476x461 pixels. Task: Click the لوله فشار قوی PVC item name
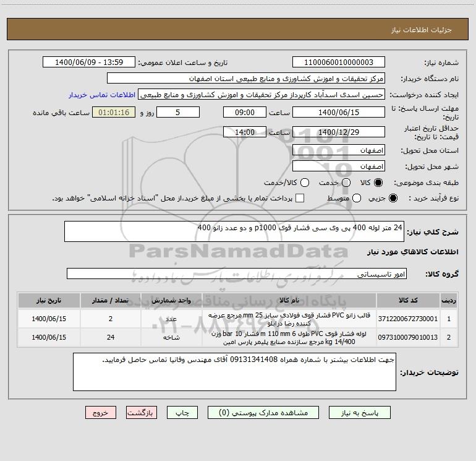(289, 338)
